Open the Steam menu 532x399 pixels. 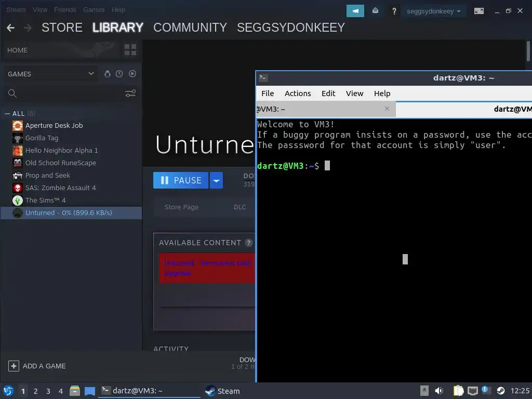[x=16, y=10]
